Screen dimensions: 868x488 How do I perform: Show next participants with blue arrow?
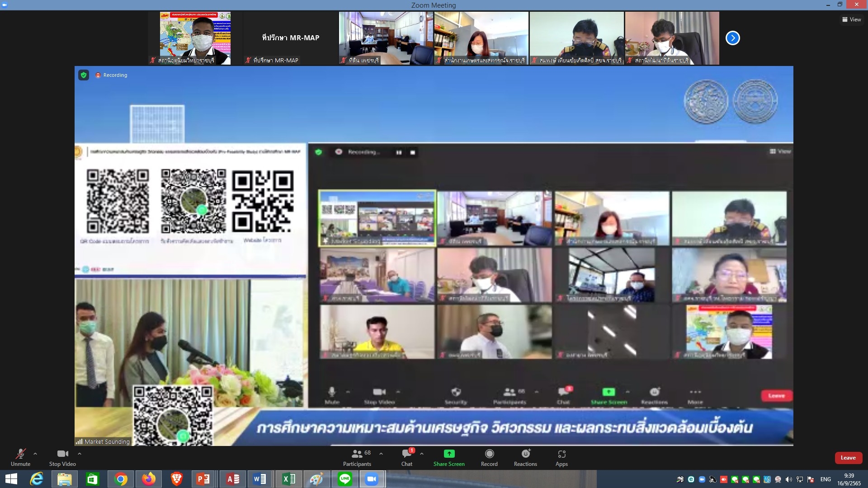coord(732,38)
